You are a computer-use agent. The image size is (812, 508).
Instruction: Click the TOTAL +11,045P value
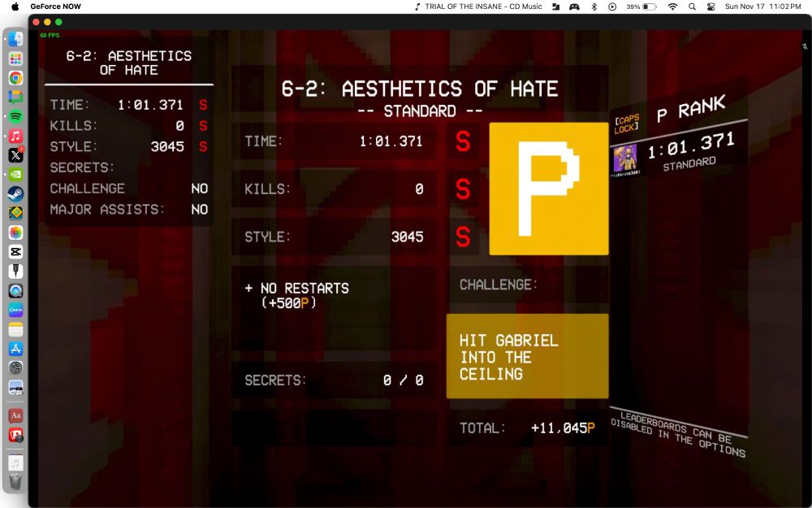(563, 428)
